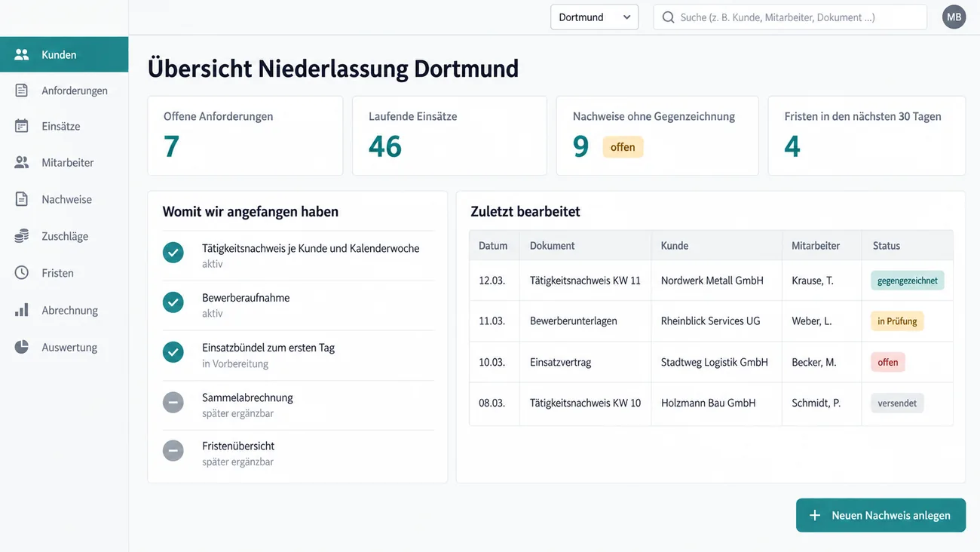Click the in Prüfung status badge
Screen dimensions: 980x552
[x=897, y=321]
